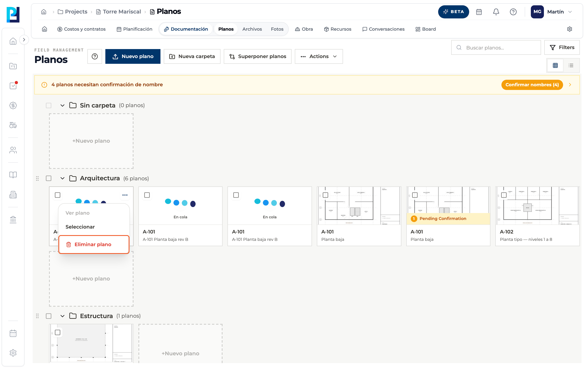Open the costs dollar icon in sidebar
The height and width of the screenshot is (368, 588).
13,105
